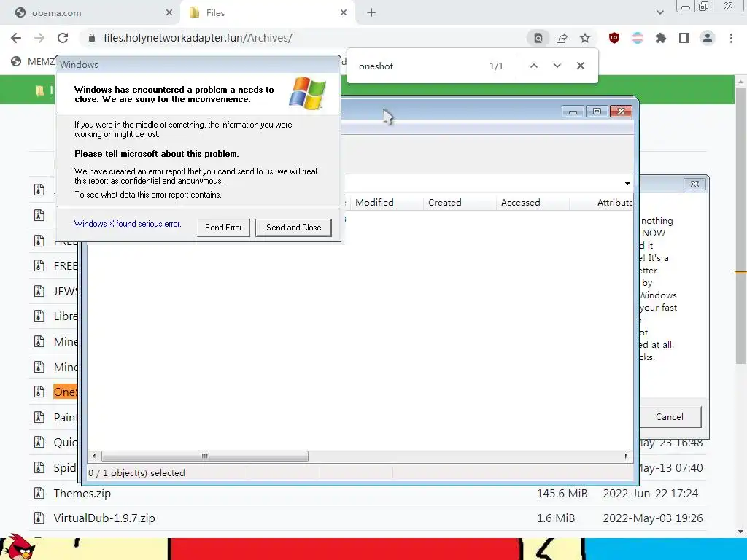The width and height of the screenshot is (747, 560).
Task: Click the Send Error button
Action: (x=223, y=227)
